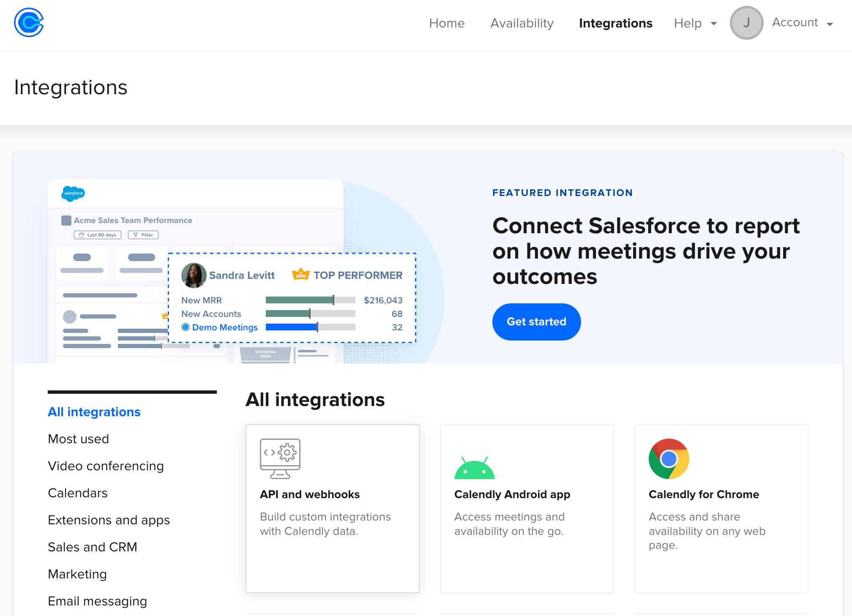Click the Top Performer crown icon
Viewport: 852px width, 616px height.
point(301,274)
